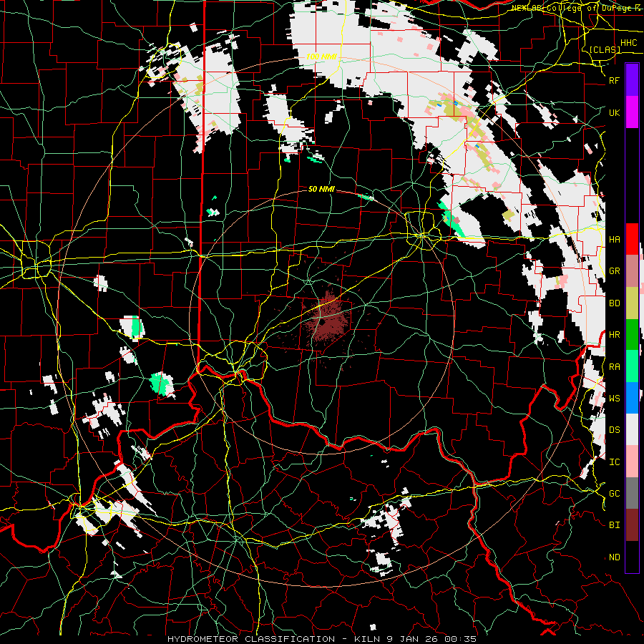
Task: Click the "BI" legend label
Action: click(614, 525)
